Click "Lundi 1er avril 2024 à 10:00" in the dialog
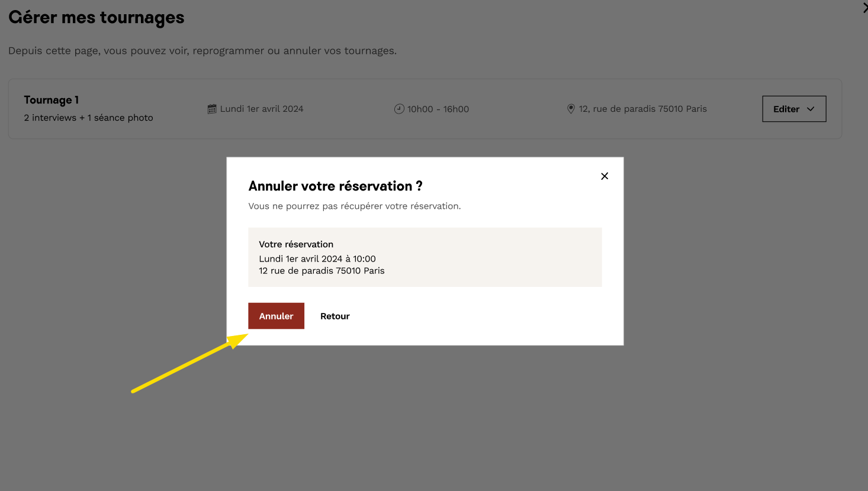Screen dimensions: 868x491 [x=317, y=259]
